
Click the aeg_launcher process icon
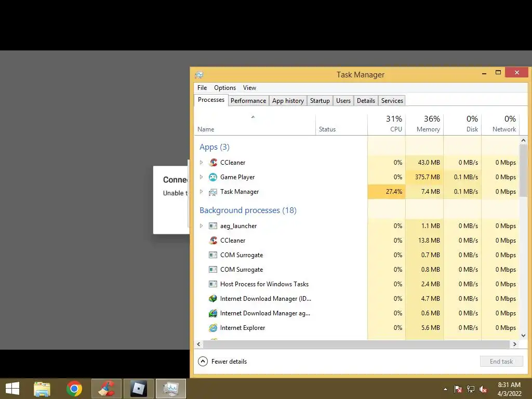[213, 226]
